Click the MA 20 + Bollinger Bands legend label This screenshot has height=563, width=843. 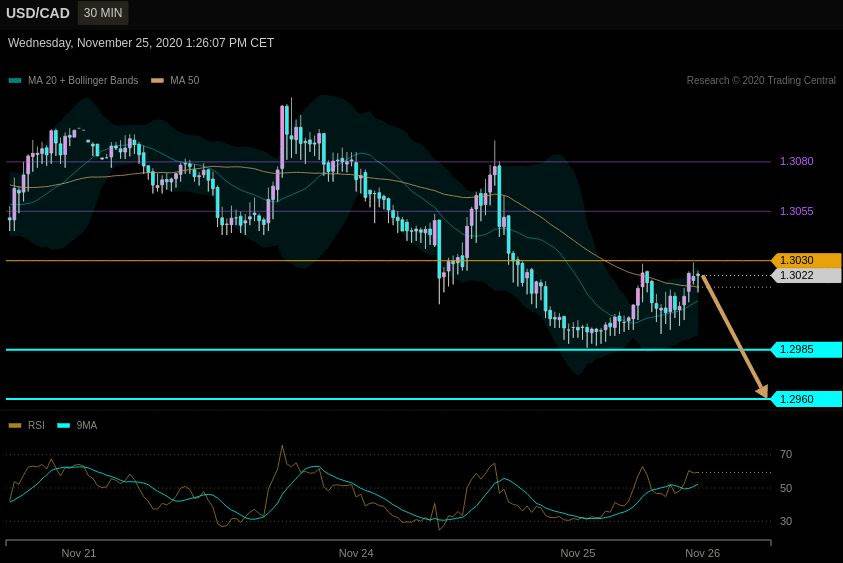pyautogui.click(x=83, y=81)
